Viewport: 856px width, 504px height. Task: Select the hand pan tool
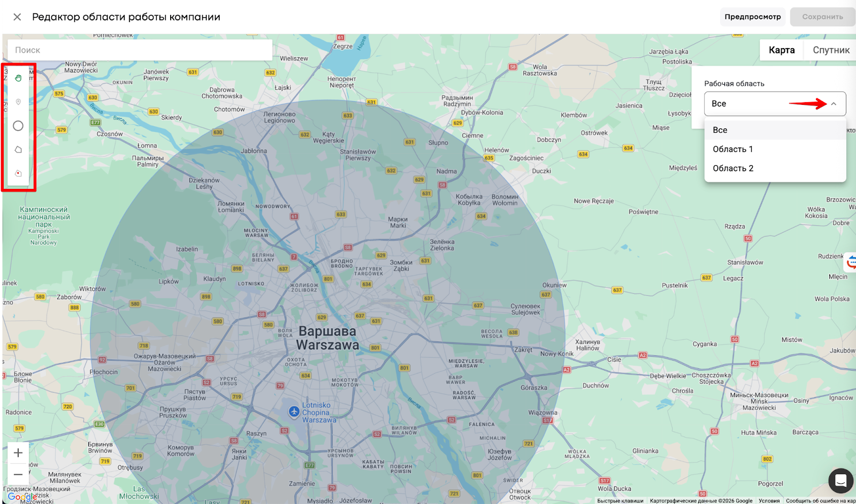tap(18, 78)
